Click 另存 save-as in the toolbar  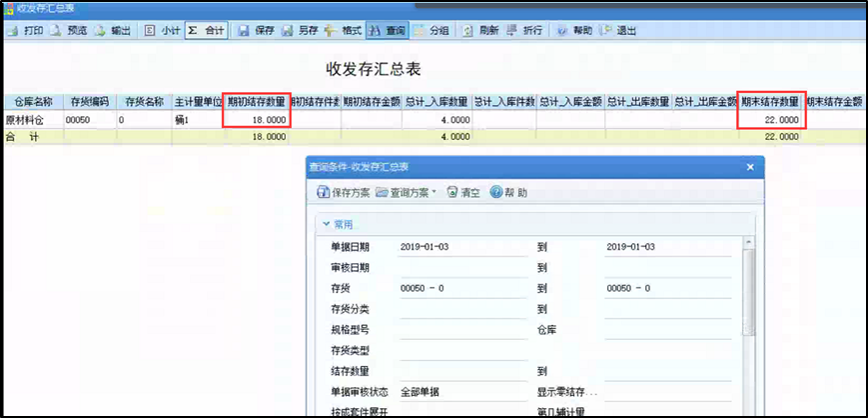pos(300,31)
